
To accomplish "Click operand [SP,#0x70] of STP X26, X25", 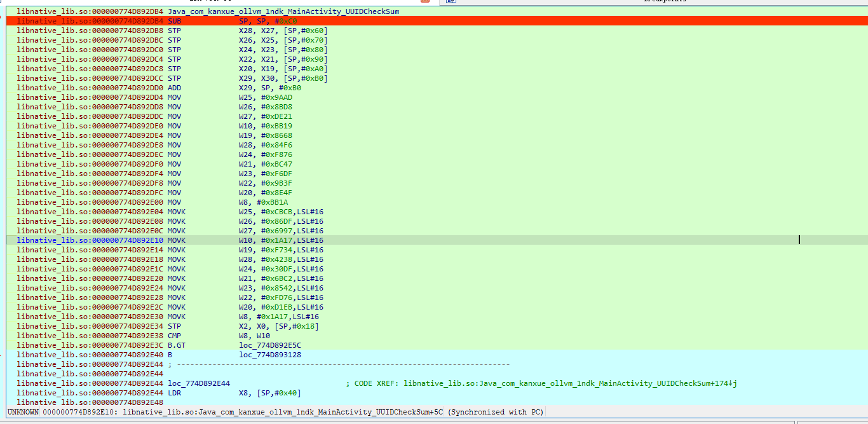I will tap(306, 40).
